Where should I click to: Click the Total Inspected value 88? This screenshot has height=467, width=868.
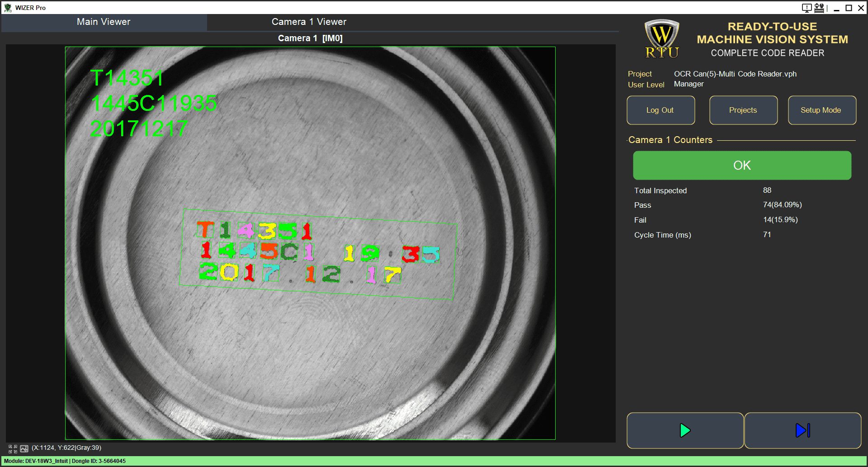pos(767,190)
